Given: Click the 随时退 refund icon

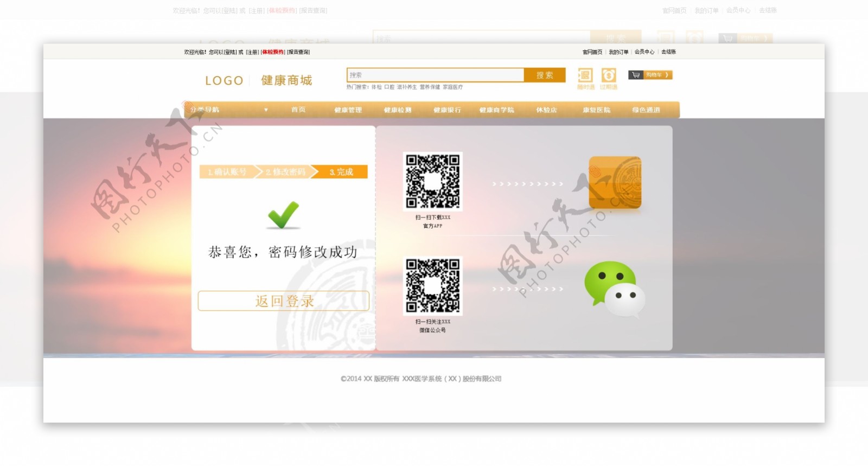Looking at the screenshot, I should pyautogui.click(x=585, y=75).
